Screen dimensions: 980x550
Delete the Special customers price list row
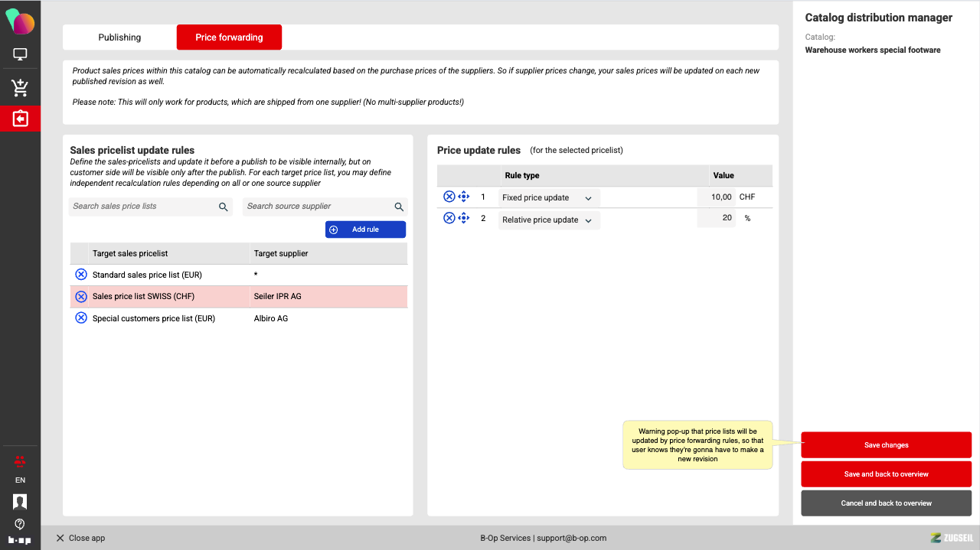[81, 318]
